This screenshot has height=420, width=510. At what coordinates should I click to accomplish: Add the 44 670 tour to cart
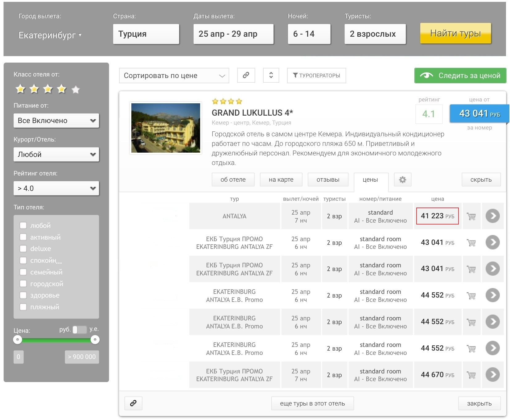(471, 375)
